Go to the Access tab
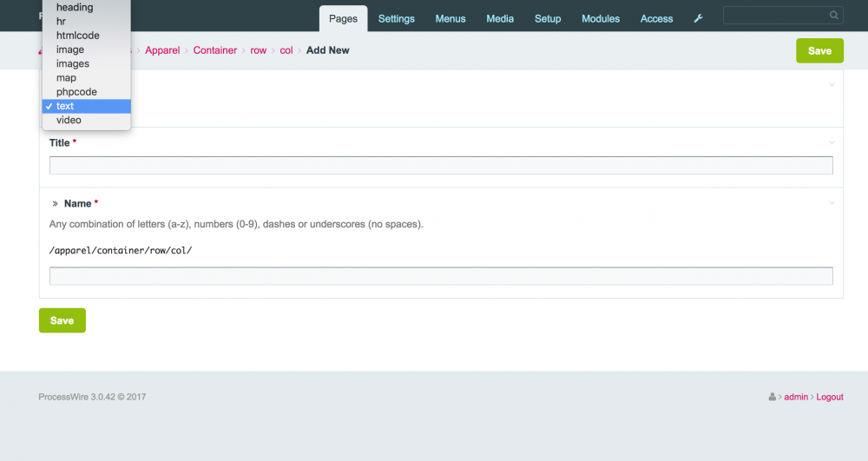Viewport: 868px width, 461px height. click(x=656, y=18)
